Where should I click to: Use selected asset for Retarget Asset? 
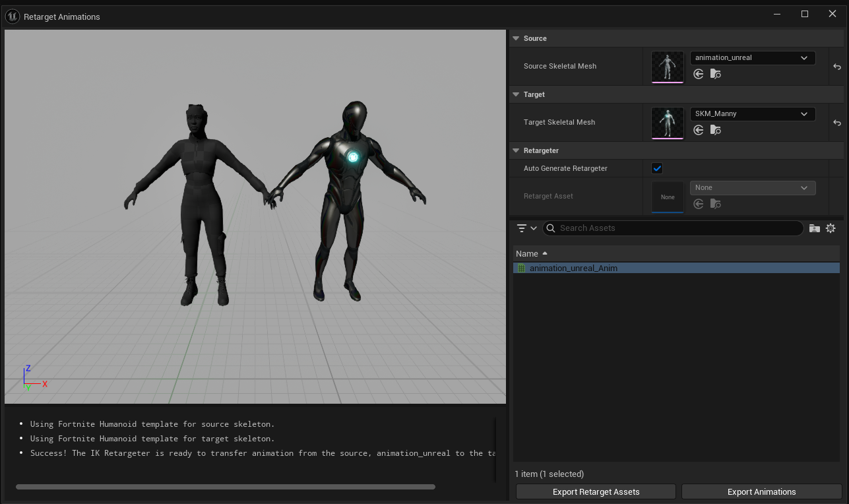tap(699, 205)
